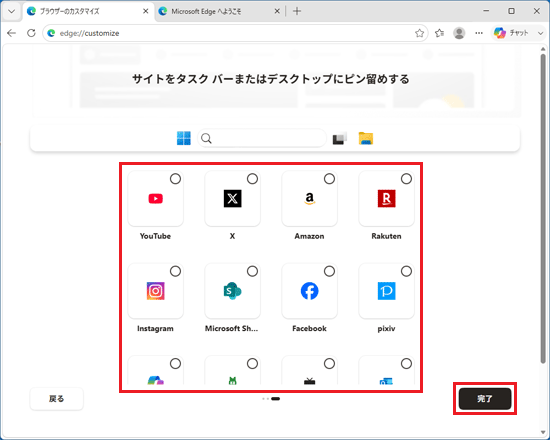
Task: Click the Edge site icon in address bar
Action: click(52, 33)
